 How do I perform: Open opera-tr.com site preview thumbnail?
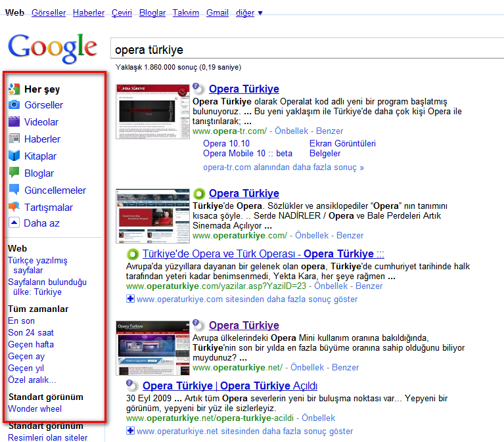[152, 112]
